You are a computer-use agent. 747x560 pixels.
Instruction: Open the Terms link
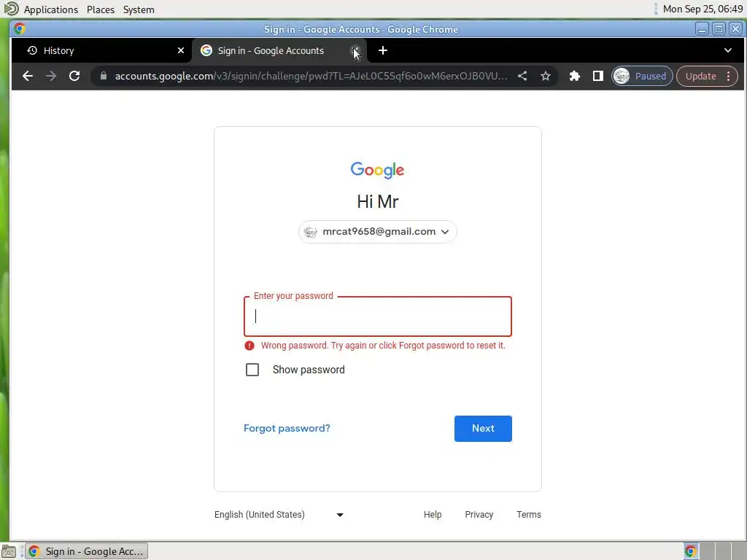point(529,515)
